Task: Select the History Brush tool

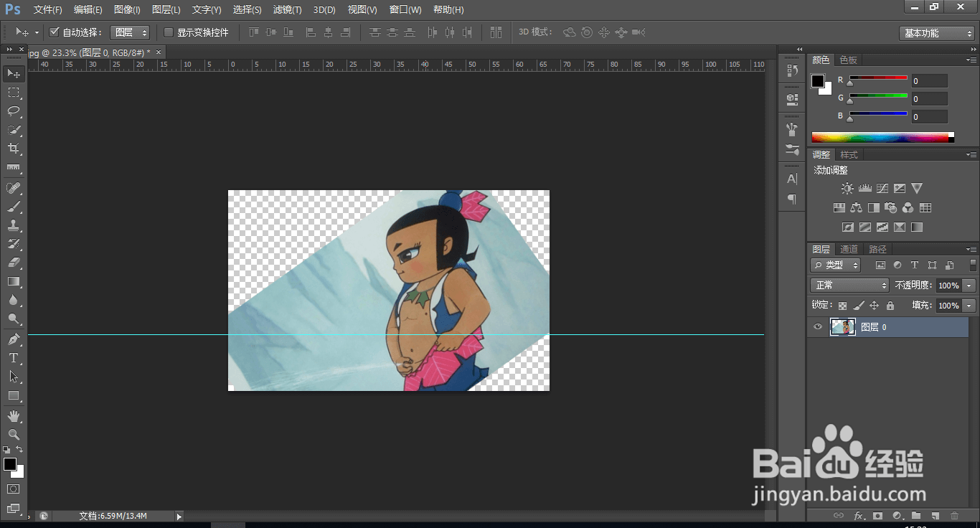Action: point(14,244)
